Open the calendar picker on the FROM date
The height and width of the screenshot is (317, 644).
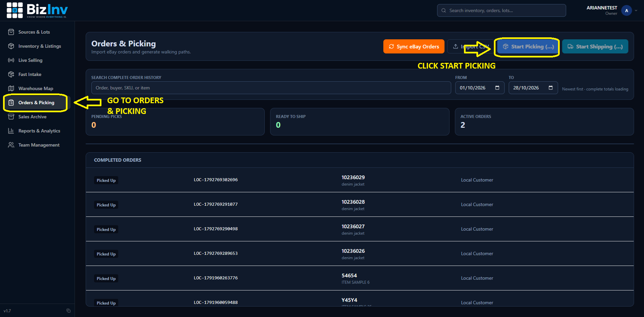497,88
